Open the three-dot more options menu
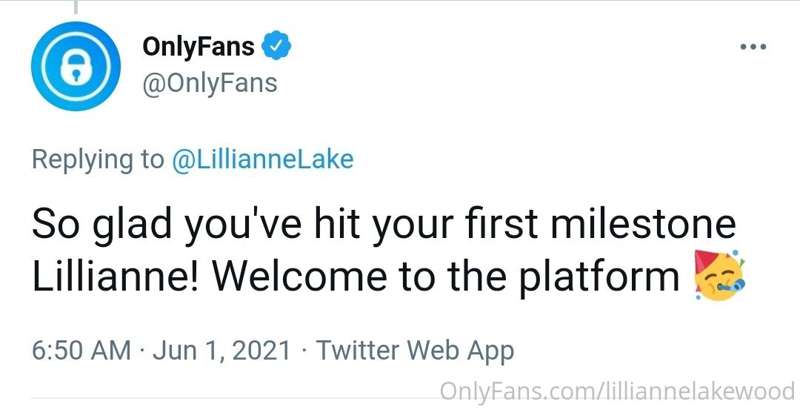This screenshot has height=410, width=800. [x=751, y=47]
